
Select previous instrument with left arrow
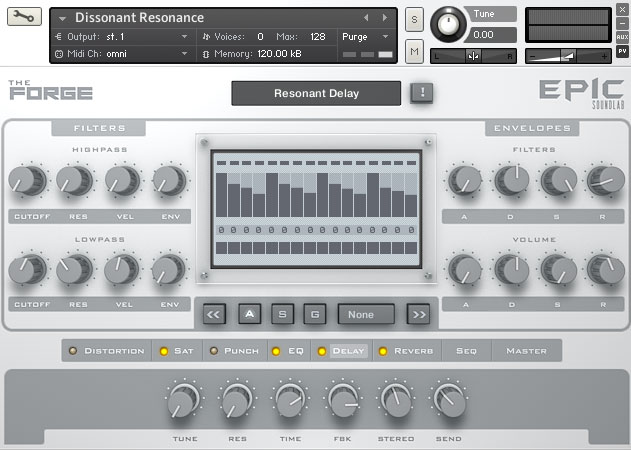[366, 18]
